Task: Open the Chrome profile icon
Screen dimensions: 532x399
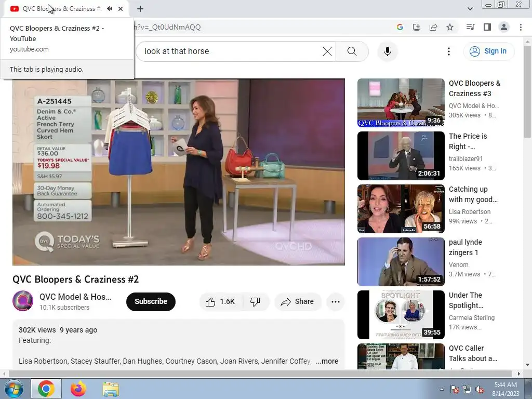Action: point(504,27)
